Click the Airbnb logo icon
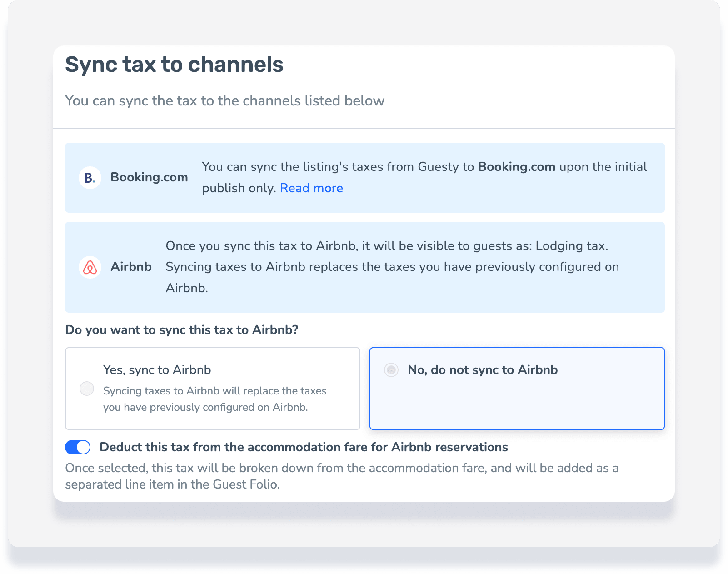 click(x=90, y=267)
